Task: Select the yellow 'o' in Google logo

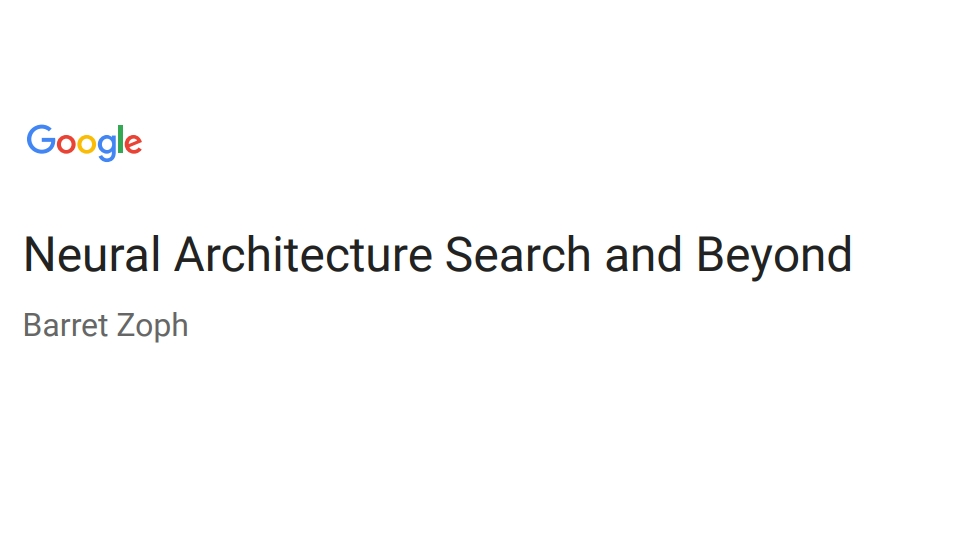Action: pos(87,144)
